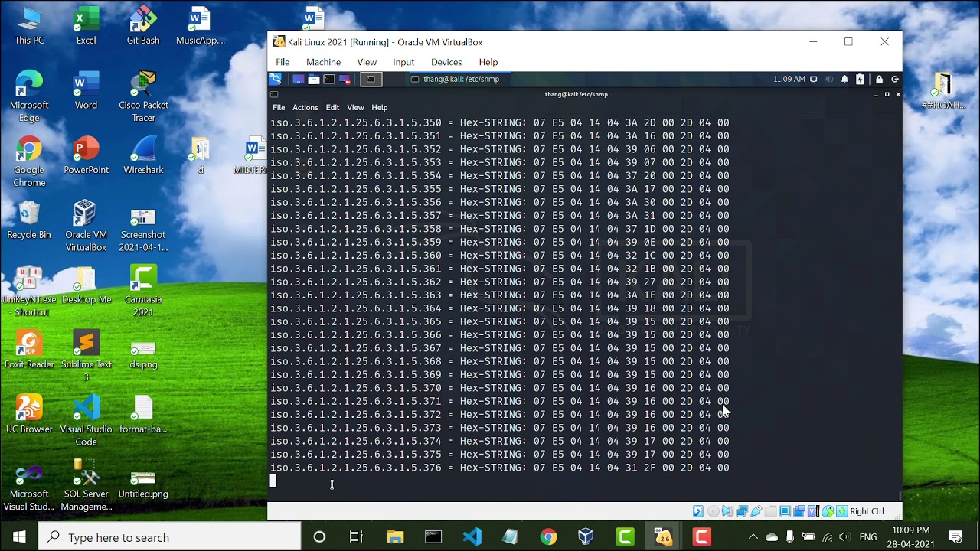Open terminal Actions menu
The image size is (980, 551).
coord(305,107)
